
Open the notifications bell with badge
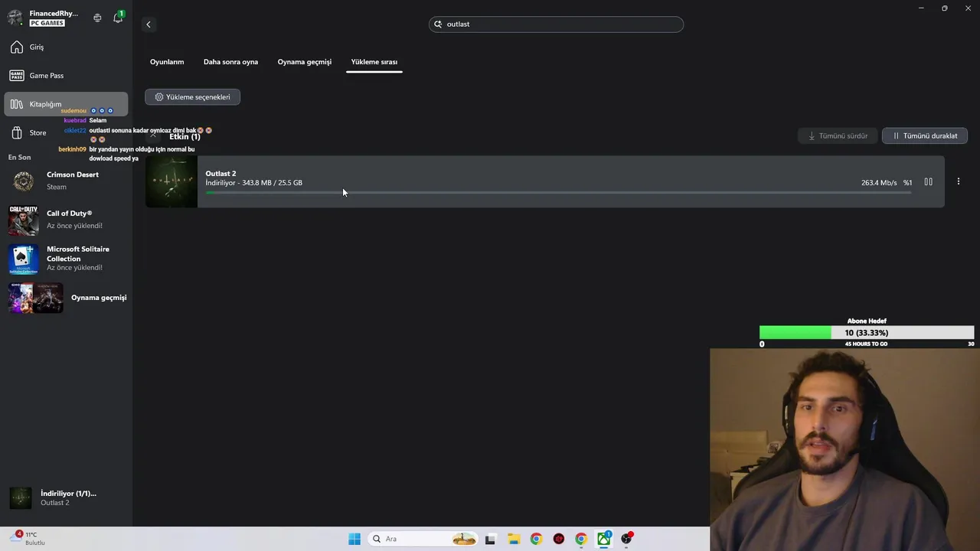(118, 17)
